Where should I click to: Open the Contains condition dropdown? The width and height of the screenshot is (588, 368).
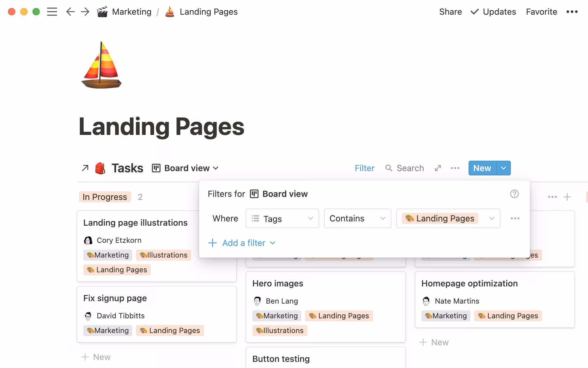[x=357, y=218]
